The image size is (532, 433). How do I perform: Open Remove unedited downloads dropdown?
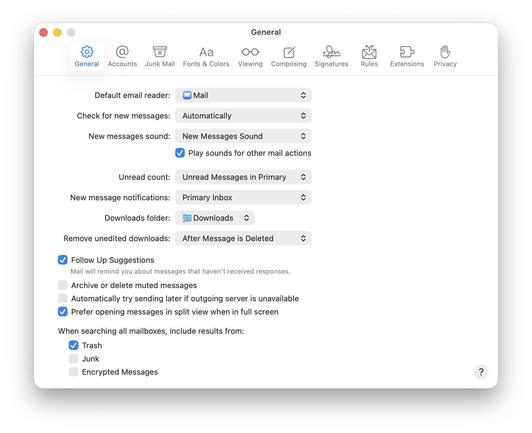click(x=243, y=239)
